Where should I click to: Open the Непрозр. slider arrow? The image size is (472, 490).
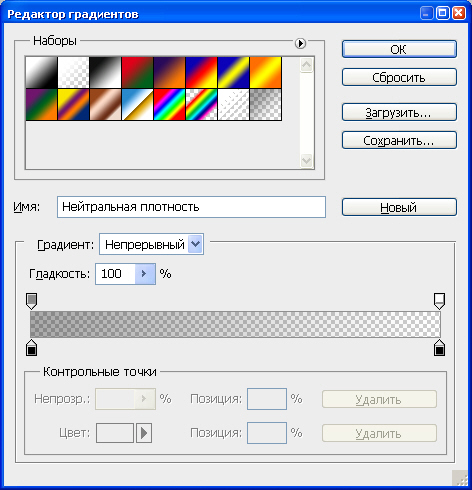145,399
